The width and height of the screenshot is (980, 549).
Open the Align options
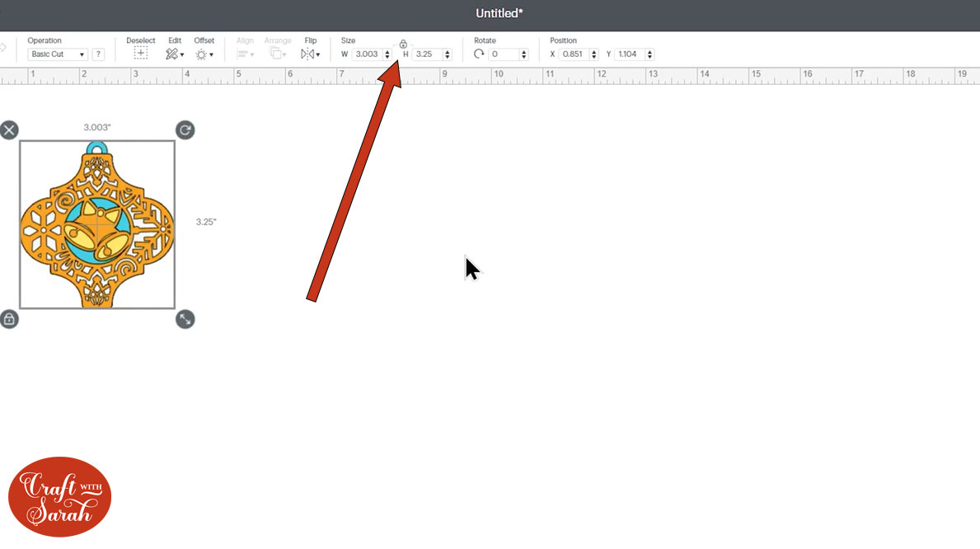(244, 54)
